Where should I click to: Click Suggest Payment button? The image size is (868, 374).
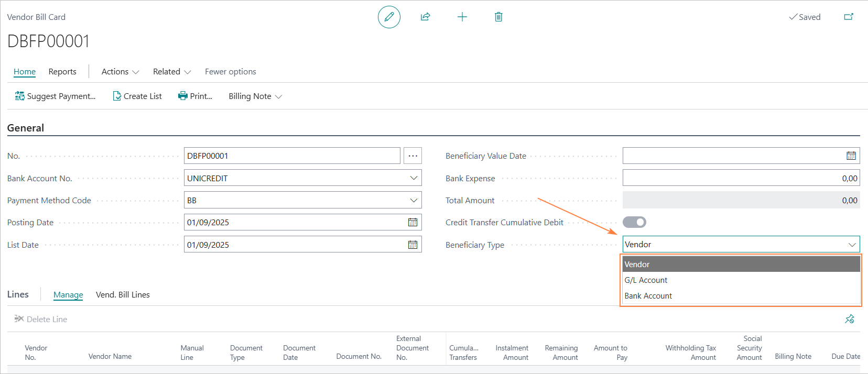(x=56, y=96)
